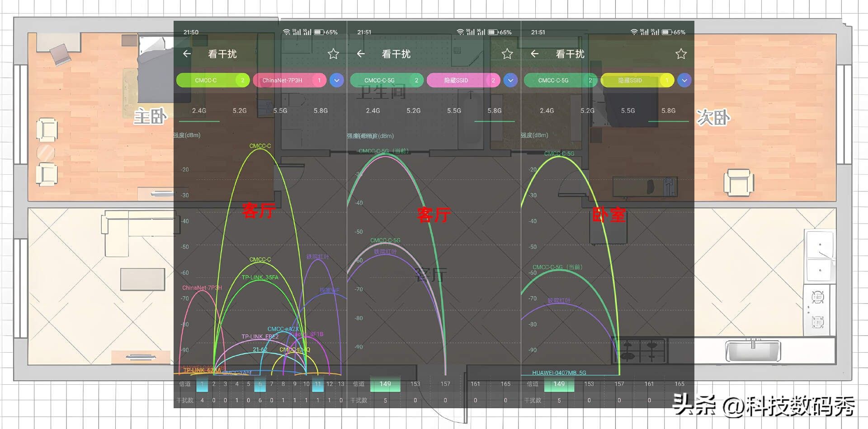The width and height of the screenshot is (868, 429).
Task: Toggle CMCC-C-5G chip in the middle screen
Action: coord(387,80)
